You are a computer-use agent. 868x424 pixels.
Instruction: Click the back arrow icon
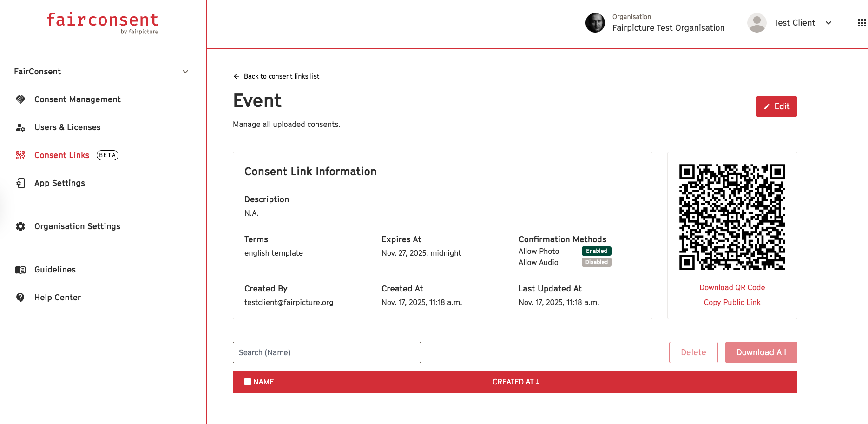point(237,76)
